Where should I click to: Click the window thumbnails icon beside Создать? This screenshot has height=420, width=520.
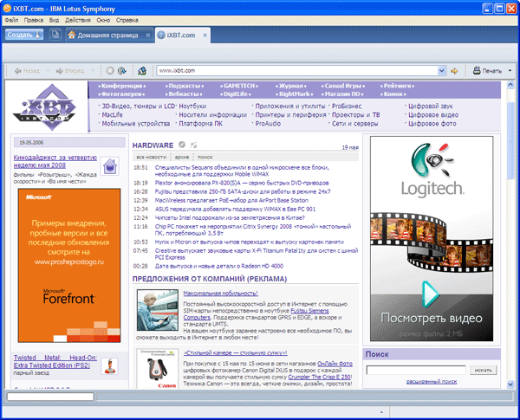click(55, 35)
